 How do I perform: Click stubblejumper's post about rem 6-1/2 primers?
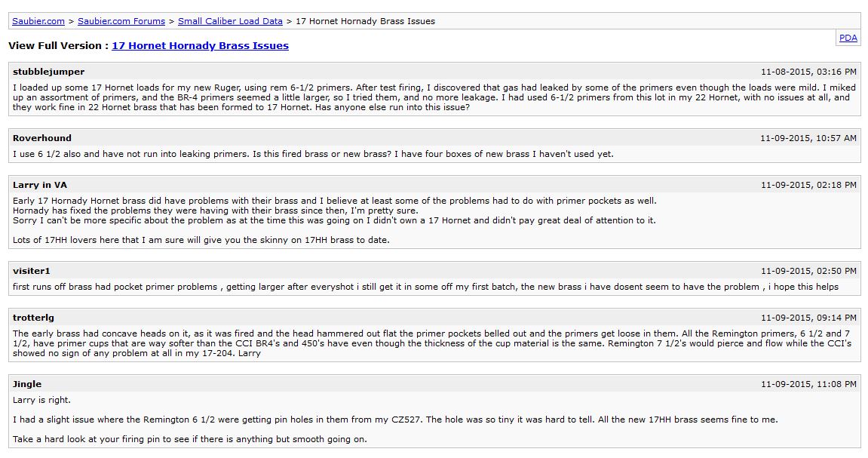[x=434, y=97]
